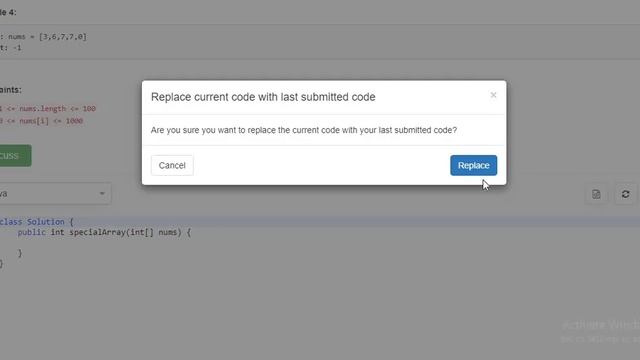Click the nums.length <= 100 constraint
This screenshot has width=640, height=360.
48,109
